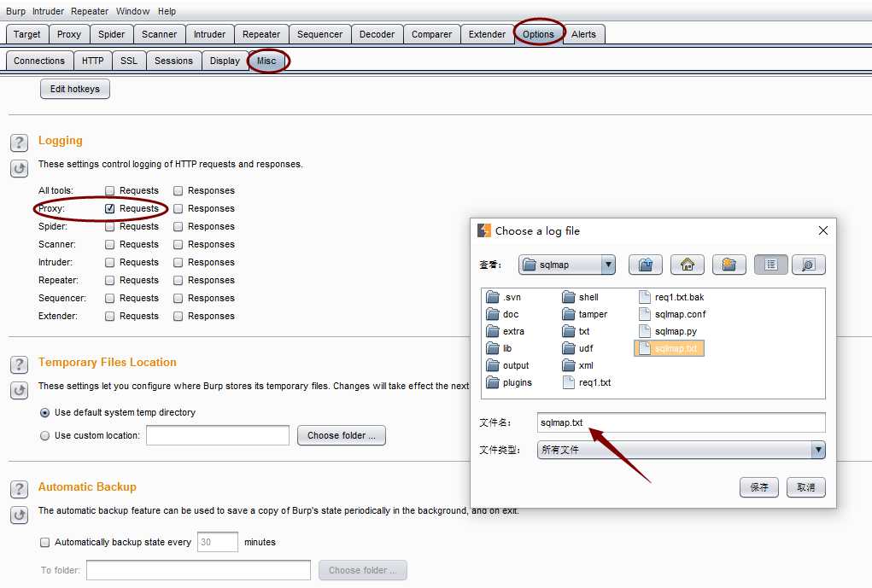Select the .svn folder icon

tap(493, 297)
